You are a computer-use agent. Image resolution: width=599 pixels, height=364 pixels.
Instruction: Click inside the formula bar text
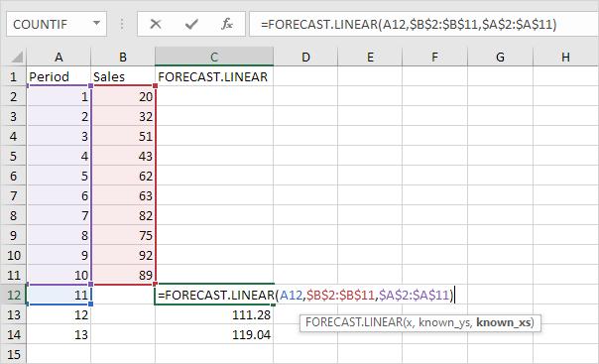point(409,24)
